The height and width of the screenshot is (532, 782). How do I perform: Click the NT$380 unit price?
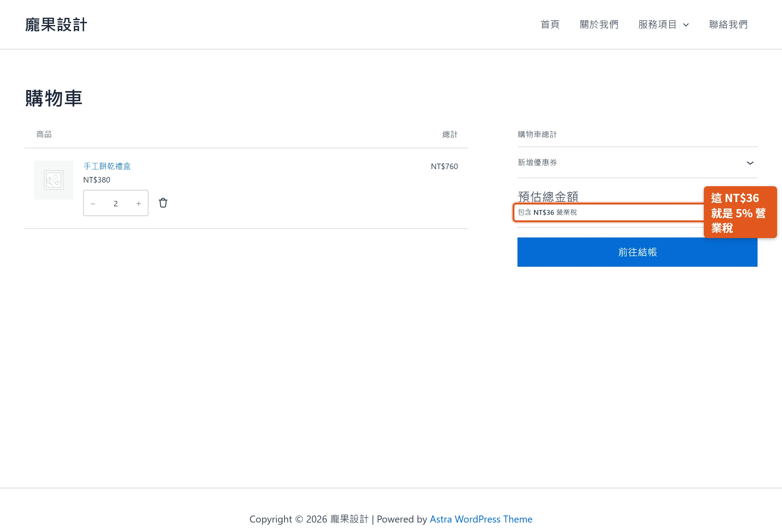tap(97, 179)
